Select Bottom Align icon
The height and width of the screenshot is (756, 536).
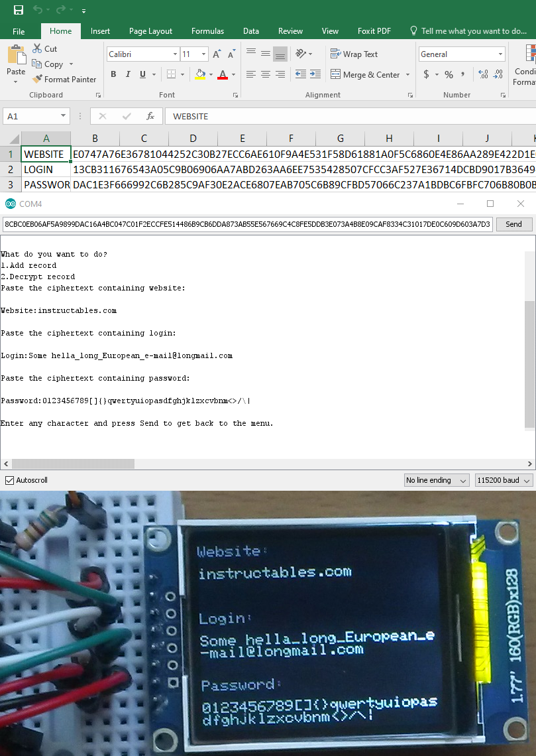(280, 54)
